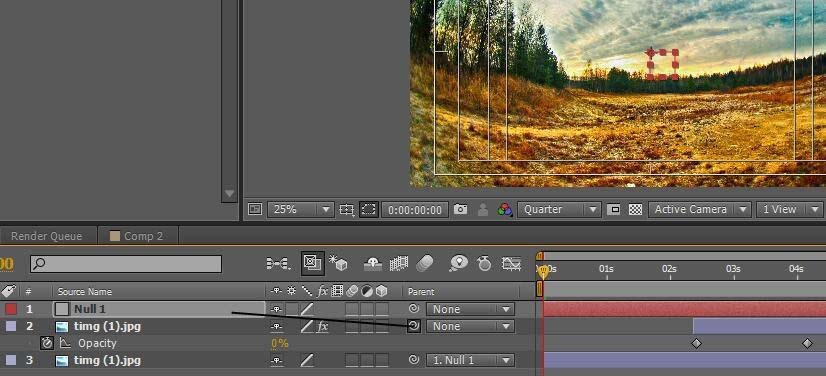The height and width of the screenshot is (376, 826).
Task: Click layer 3 parent pick whip
Action: click(x=414, y=360)
